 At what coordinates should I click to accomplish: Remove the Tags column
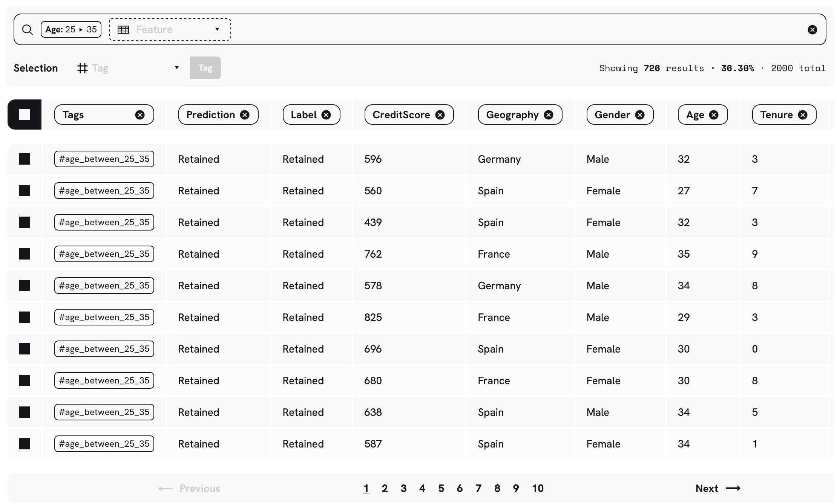(139, 115)
